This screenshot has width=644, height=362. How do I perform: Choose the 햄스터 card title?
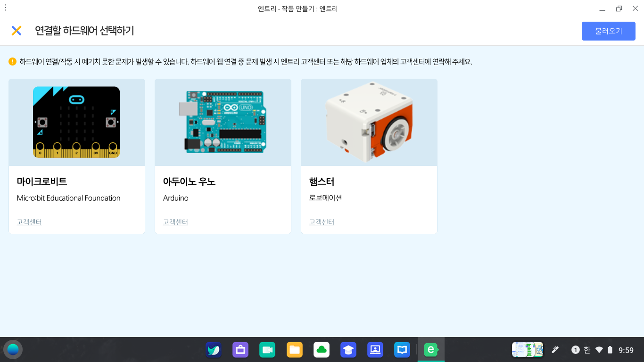click(x=322, y=181)
